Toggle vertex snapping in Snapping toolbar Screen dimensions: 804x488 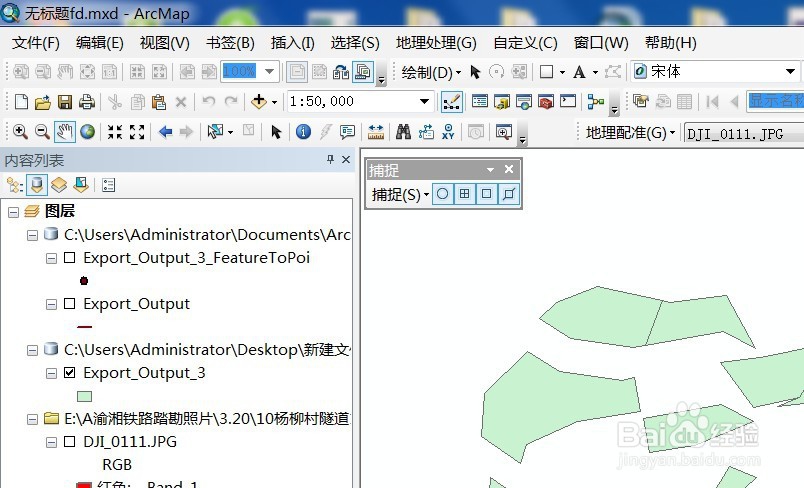click(487, 194)
